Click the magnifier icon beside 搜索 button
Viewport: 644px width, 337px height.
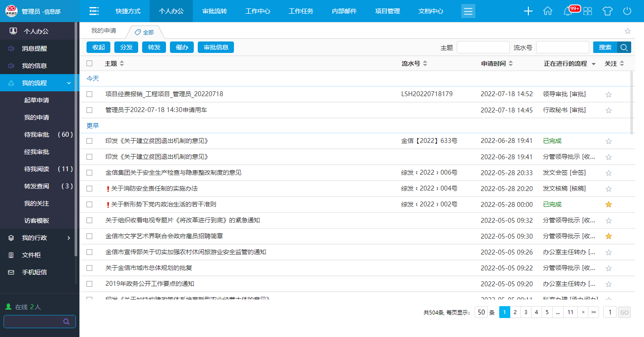pos(624,47)
